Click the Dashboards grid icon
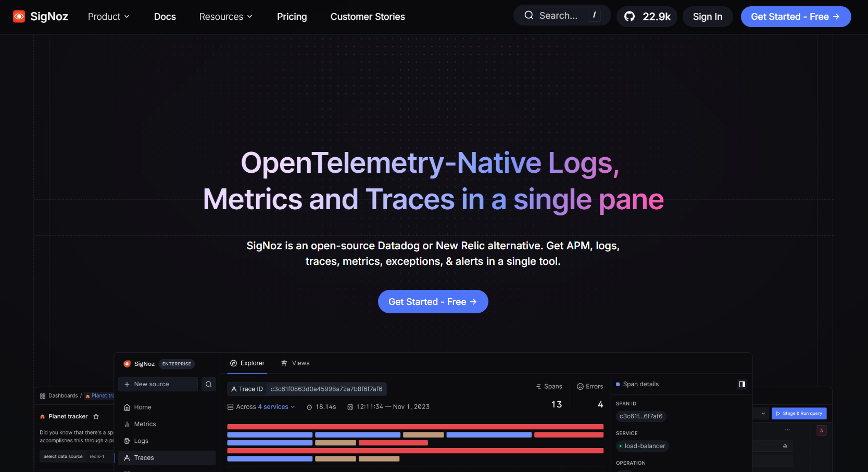Viewport: 868px width, 472px height. click(x=43, y=396)
